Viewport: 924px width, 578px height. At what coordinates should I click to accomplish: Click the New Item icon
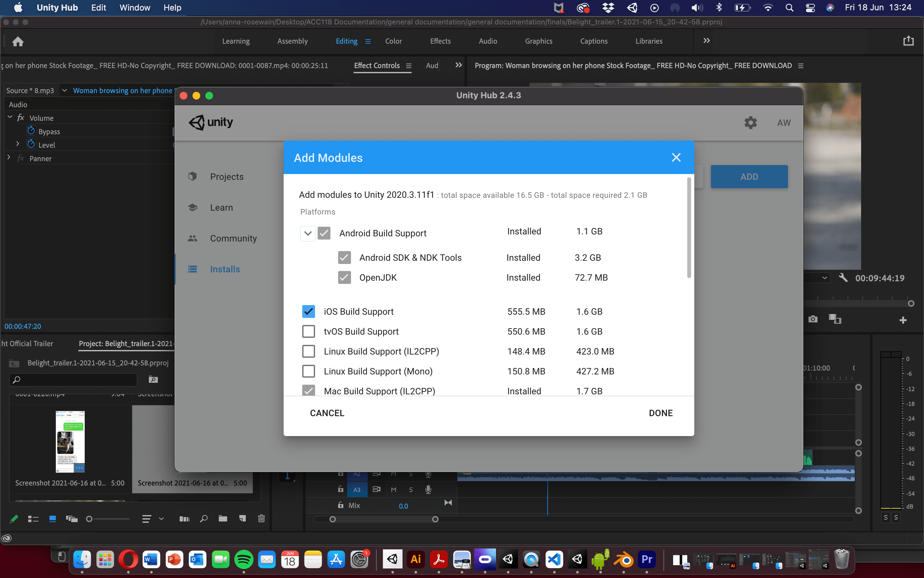[x=243, y=518]
